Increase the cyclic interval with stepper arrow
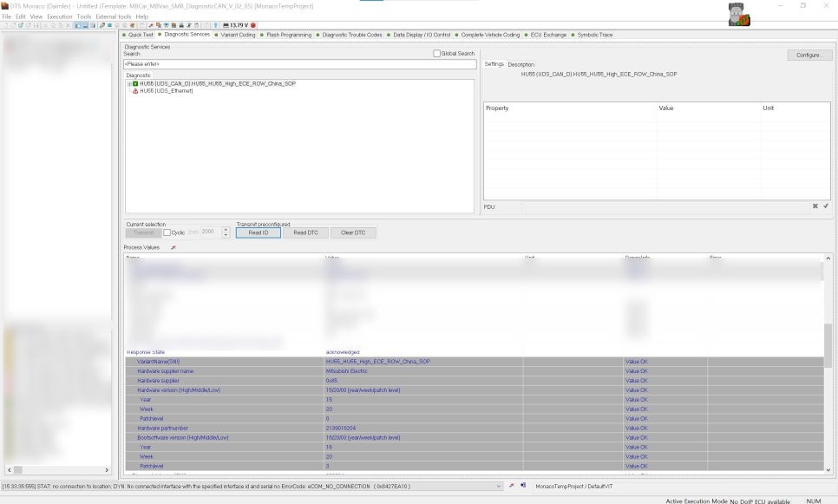838x504 pixels. (226, 230)
